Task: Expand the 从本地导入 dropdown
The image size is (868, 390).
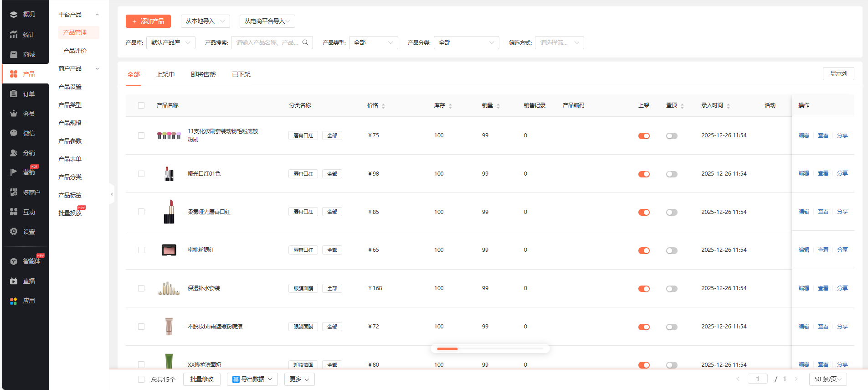Action: click(205, 21)
